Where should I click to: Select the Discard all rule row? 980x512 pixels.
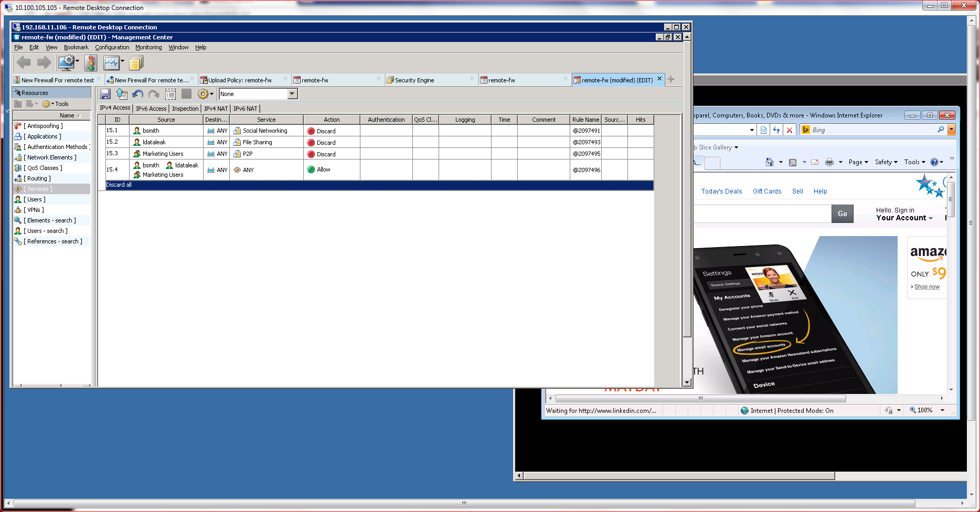(x=379, y=185)
